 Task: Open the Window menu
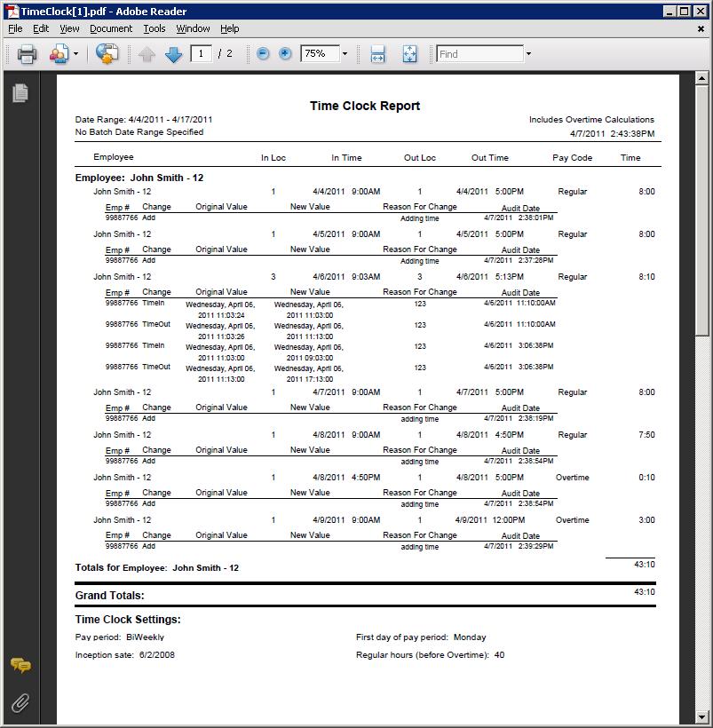[193, 28]
